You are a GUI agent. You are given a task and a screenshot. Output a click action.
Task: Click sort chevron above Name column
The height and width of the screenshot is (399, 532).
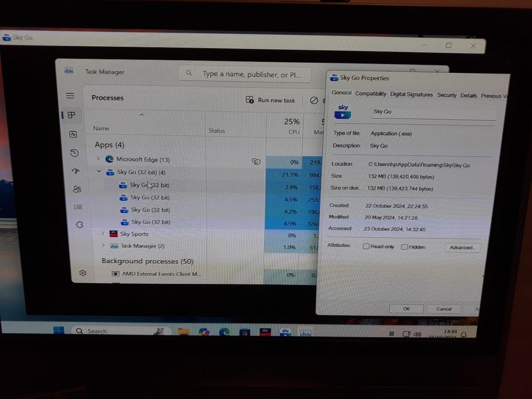point(142,115)
